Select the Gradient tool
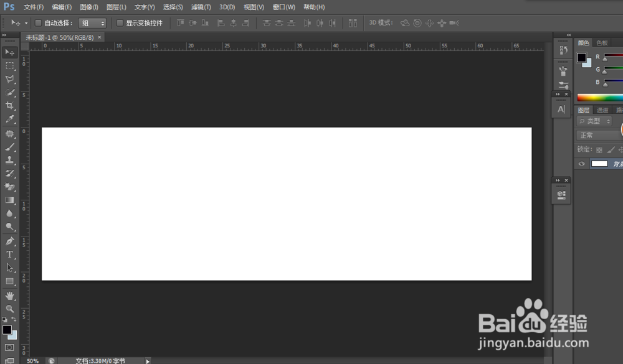The width and height of the screenshot is (623, 364). (x=9, y=200)
